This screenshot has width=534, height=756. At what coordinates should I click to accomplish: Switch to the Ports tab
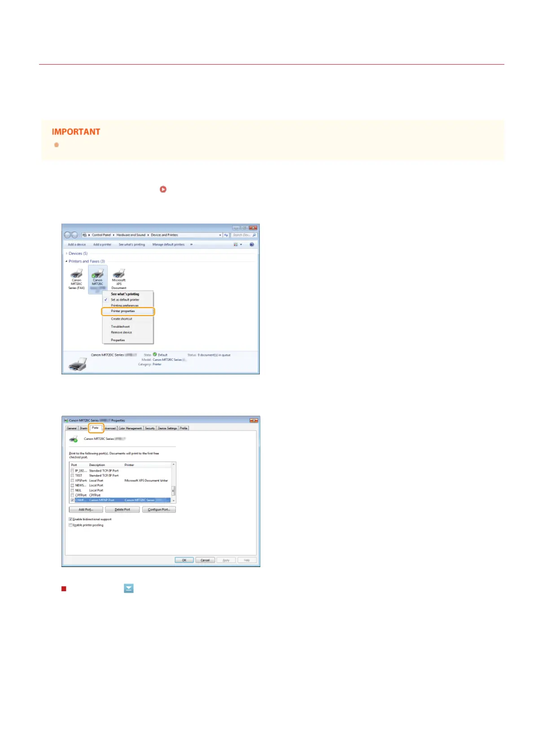(96, 428)
